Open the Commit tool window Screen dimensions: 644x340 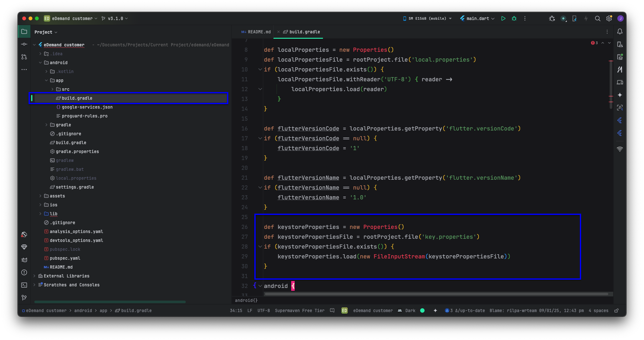pos(24,44)
